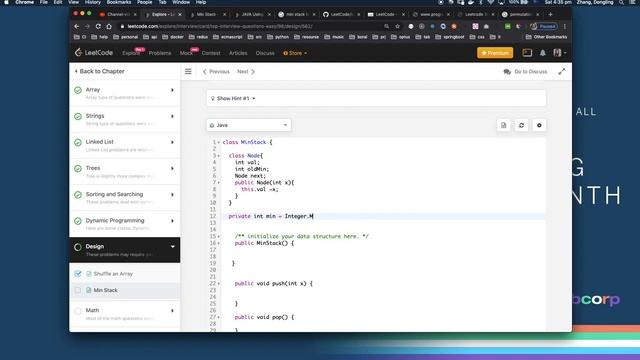Go to the Previous problem

click(216, 71)
